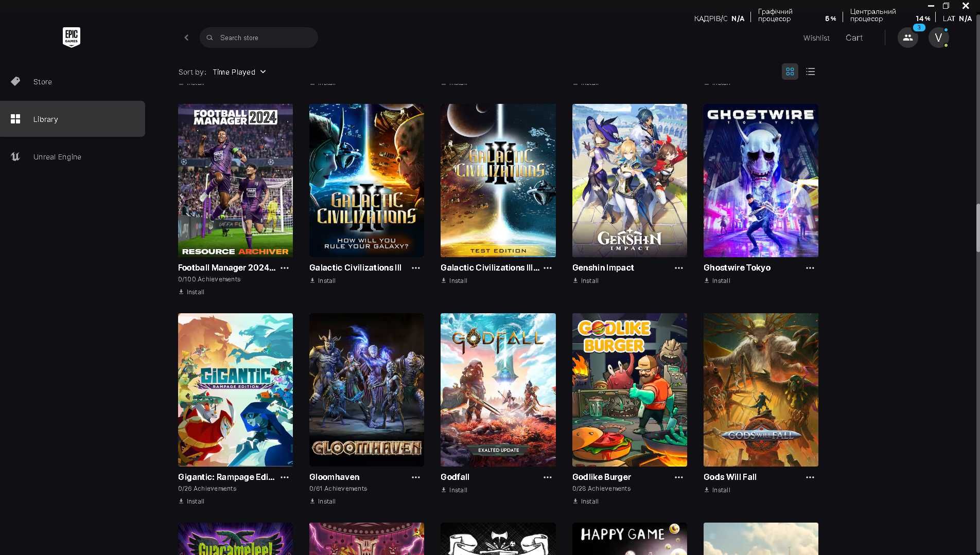The width and height of the screenshot is (980, 555).
Task: Open Ghostwire Tokyo more options
Action: (810, 268)
